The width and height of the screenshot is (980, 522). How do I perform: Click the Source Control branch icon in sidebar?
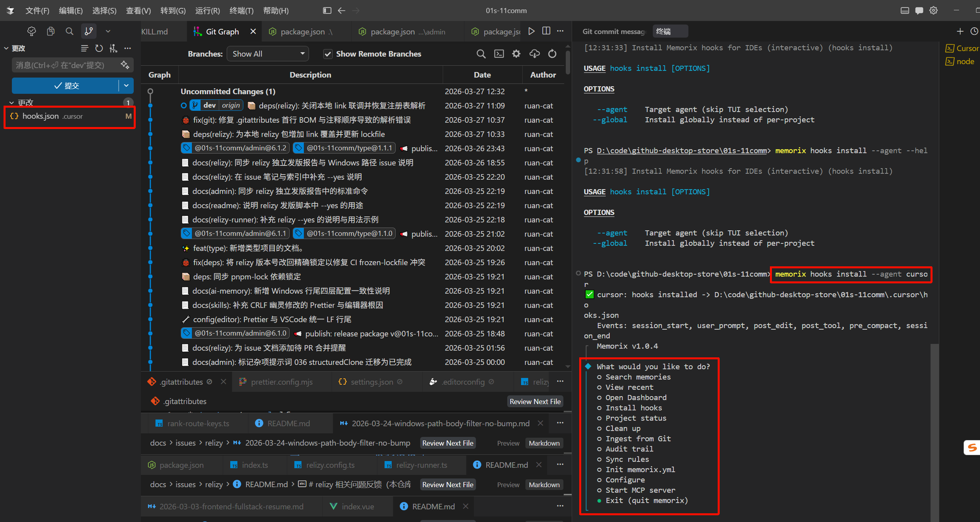tap(89, 31)
